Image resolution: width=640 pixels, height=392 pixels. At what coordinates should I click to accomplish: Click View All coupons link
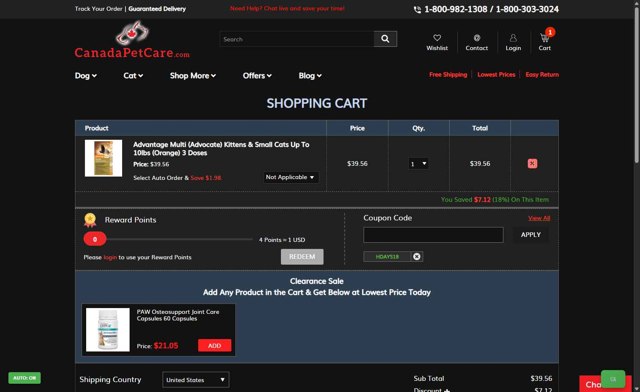tap(539, 218)
